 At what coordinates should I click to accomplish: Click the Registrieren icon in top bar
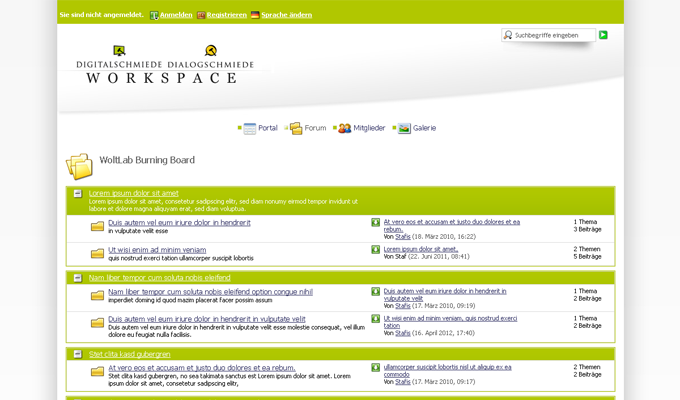201,16
